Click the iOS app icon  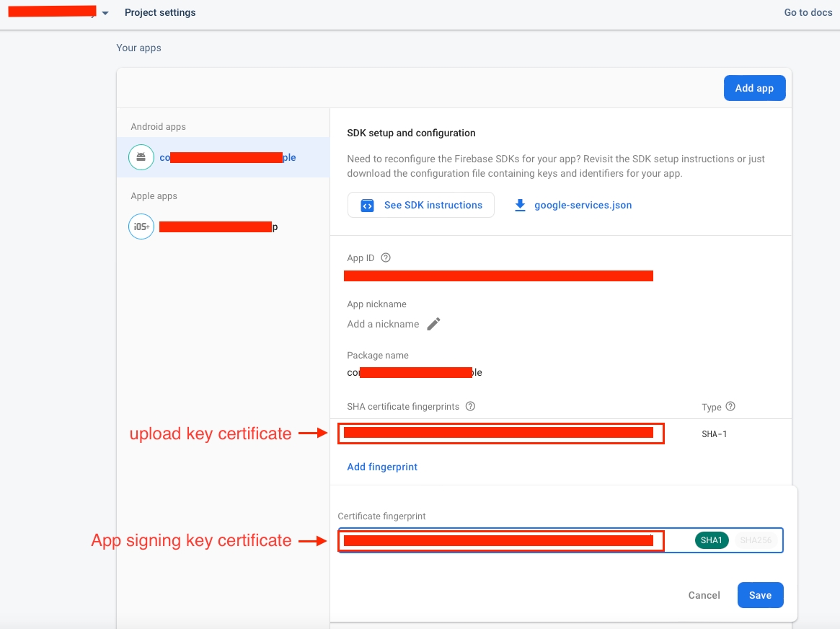point(141,226)
